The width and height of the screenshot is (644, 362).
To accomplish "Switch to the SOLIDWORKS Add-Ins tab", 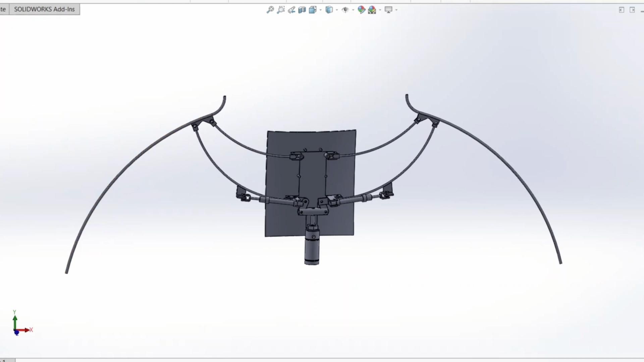I will (x=45, y=9).
